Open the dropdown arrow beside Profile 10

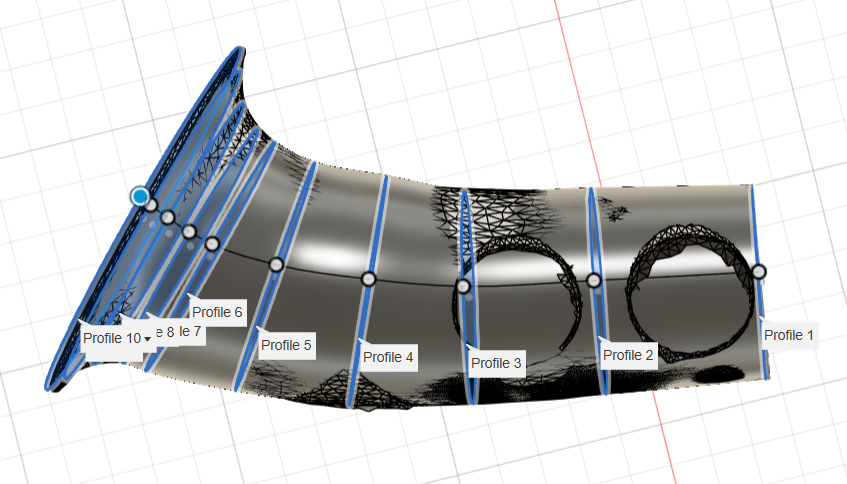[147, 339]
